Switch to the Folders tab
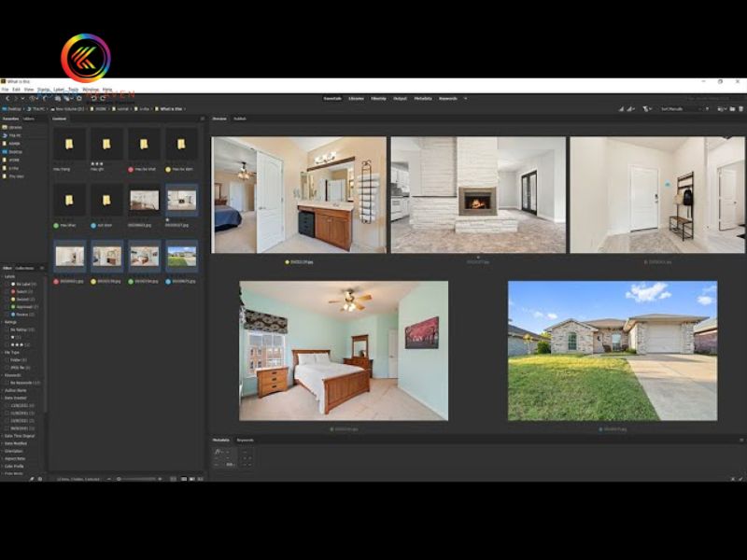Screen dimensions: 747x560 29,119
